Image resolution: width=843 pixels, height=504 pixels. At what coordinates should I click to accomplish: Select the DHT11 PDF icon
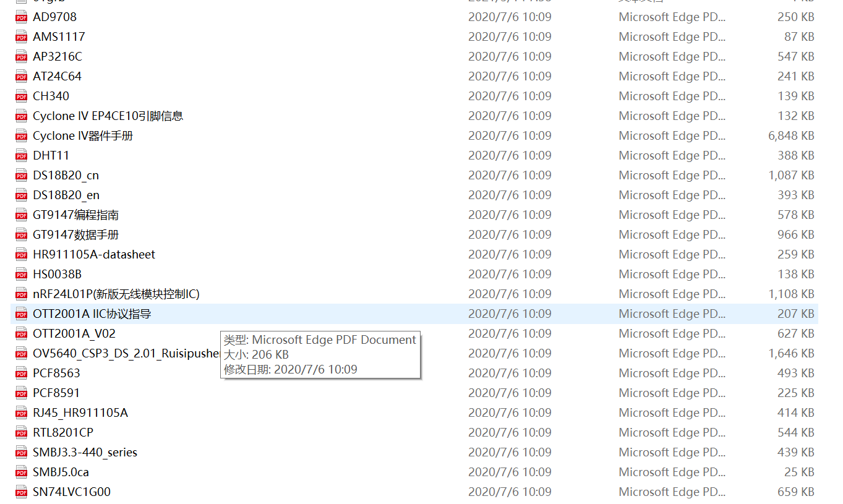pos(22,156)
